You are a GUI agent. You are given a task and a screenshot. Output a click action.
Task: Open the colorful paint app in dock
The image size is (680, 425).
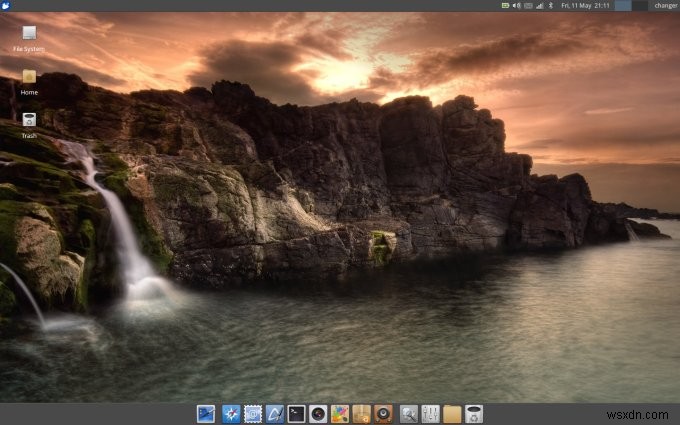(x=340, y=413)
